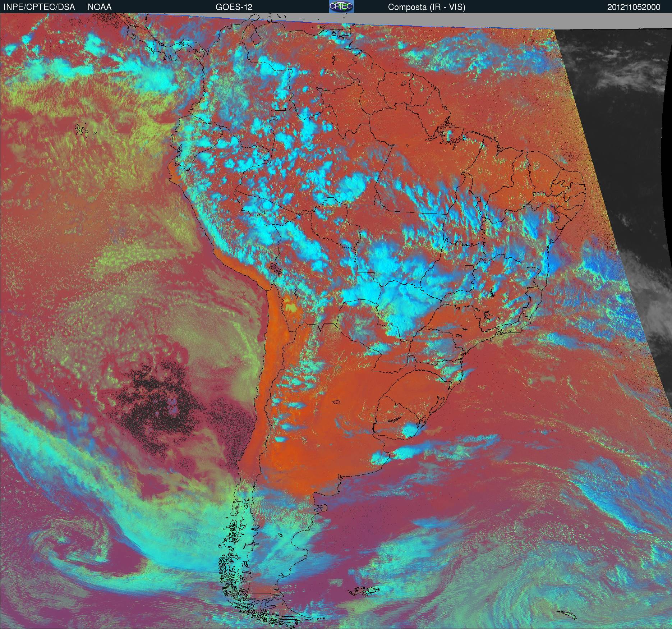
Task: Click the GOES-12 satellite label
Action: (x=234, y=7)
